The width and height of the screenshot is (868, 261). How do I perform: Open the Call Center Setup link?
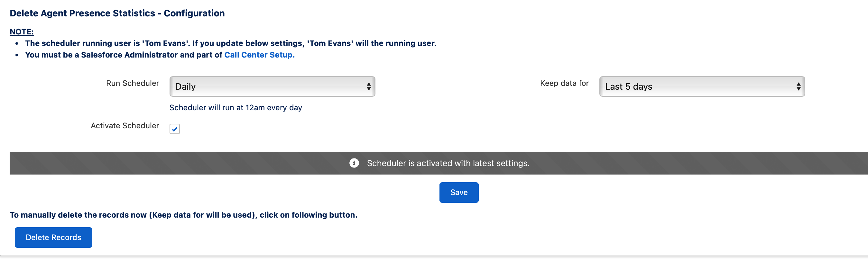tap(259, 55)
